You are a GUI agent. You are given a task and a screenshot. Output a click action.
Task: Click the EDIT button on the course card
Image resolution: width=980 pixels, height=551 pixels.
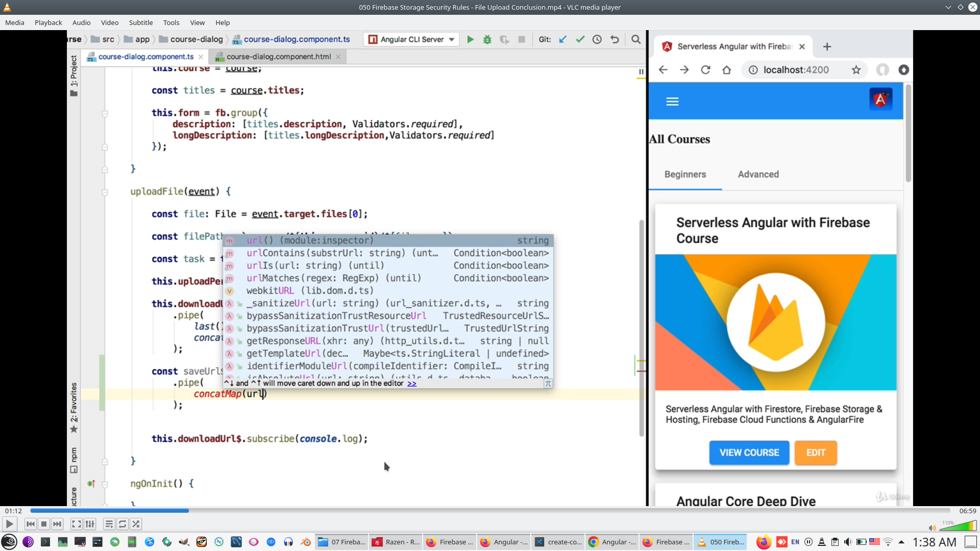tap(815, 453)
